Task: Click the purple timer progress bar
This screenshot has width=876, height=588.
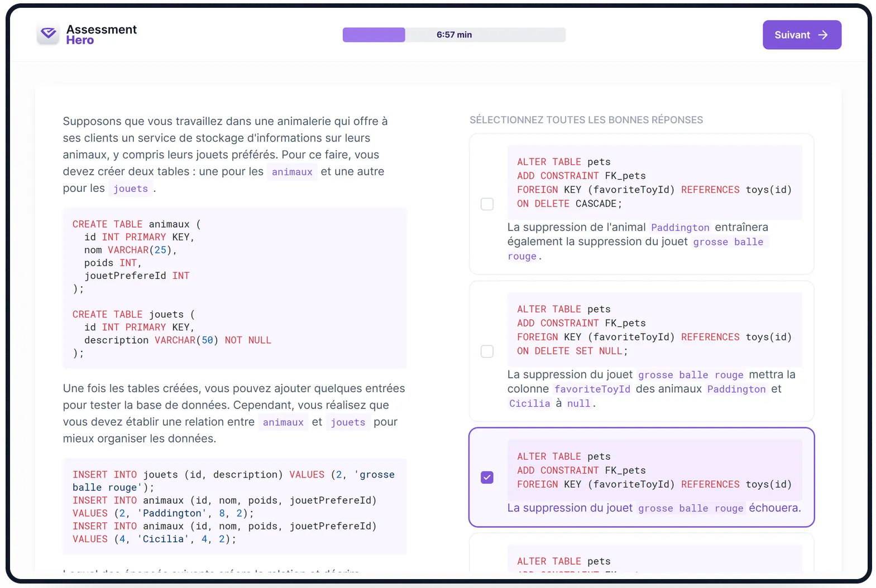Action: (x=374, y=35)
